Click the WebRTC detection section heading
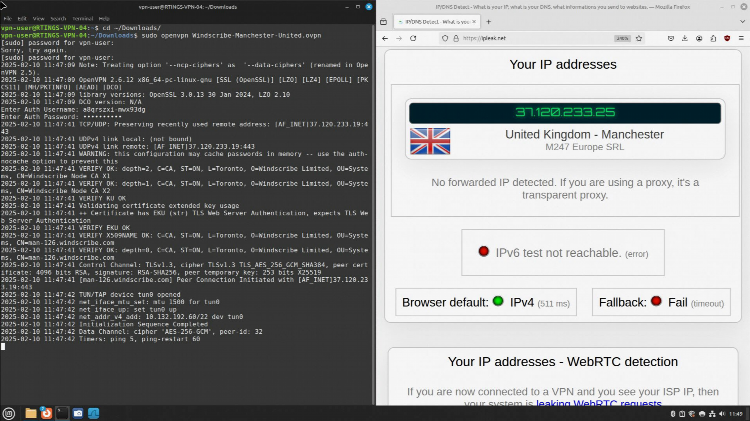This screenshot has height=421, width=750. (x=563, y=362)
